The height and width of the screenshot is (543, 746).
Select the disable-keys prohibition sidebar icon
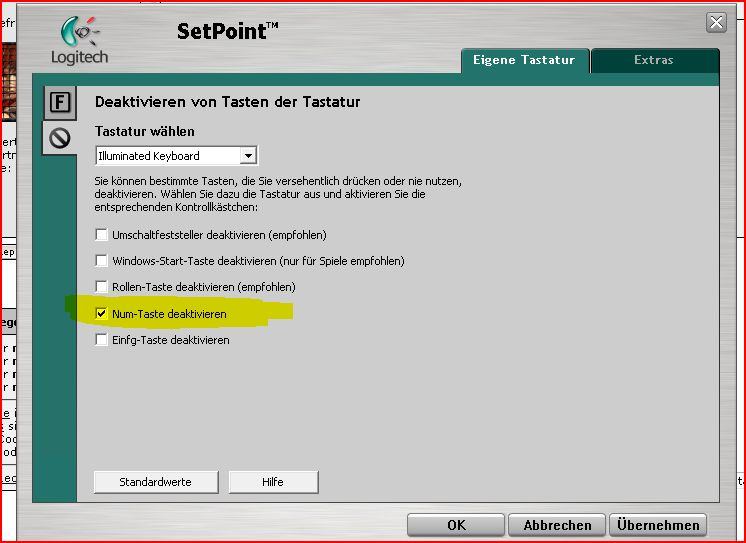60,138
